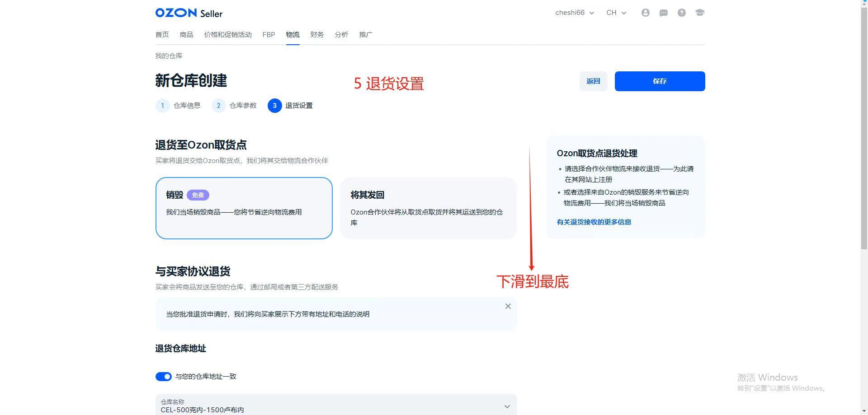The width and height of the screenshot is (868, 415).
Task: Go to step 2 仓库参数
Action: click(234, 106)
